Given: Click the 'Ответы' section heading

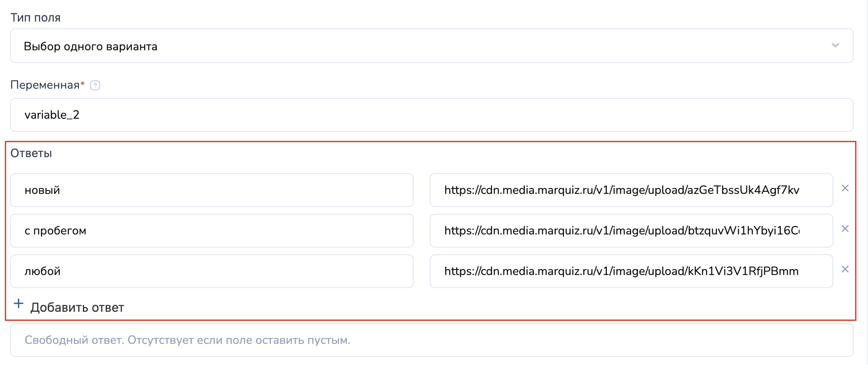Looking at the screenshot, I should coord(31,153).
